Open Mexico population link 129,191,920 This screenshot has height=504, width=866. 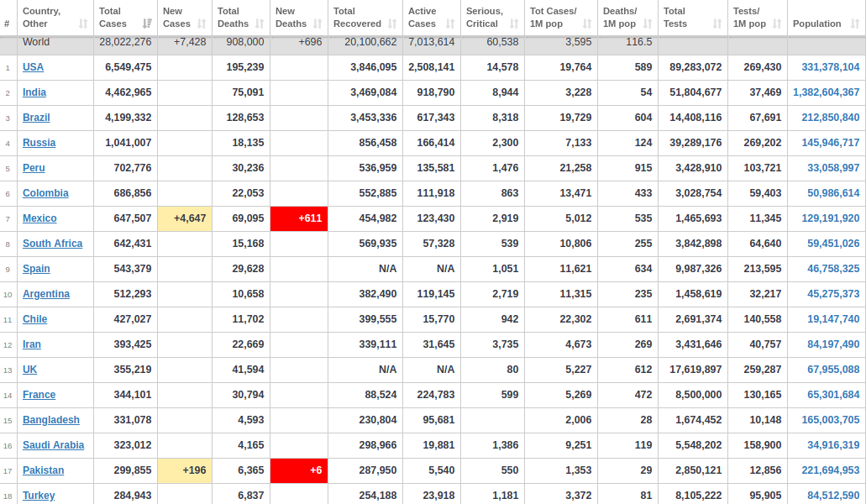click(831, 218)
